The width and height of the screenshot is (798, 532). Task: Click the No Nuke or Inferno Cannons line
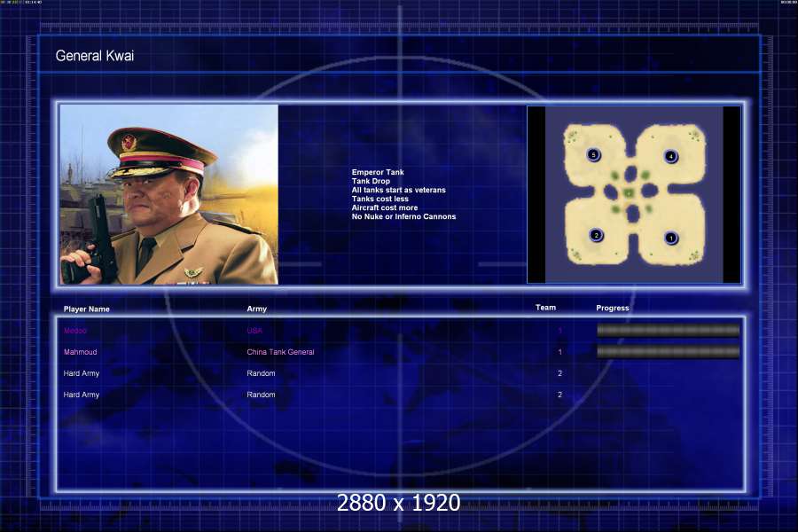pos(403,216)
